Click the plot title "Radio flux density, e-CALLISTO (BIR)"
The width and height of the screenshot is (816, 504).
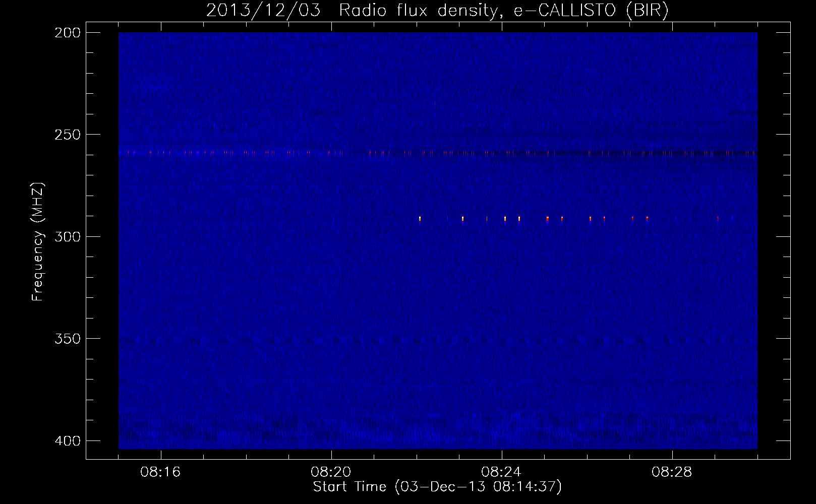[x=504, y=11]
